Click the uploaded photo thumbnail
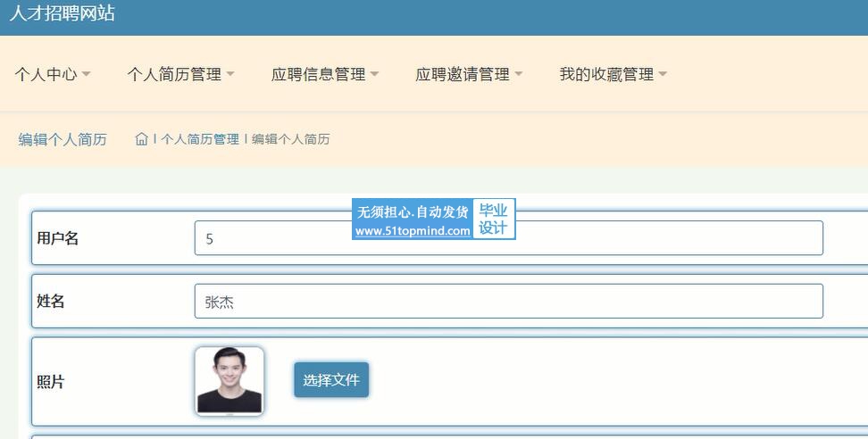 [230, 381]
